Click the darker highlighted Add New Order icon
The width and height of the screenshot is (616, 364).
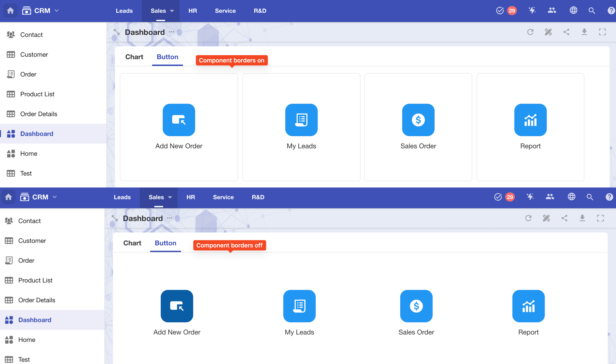coord(177,306)
